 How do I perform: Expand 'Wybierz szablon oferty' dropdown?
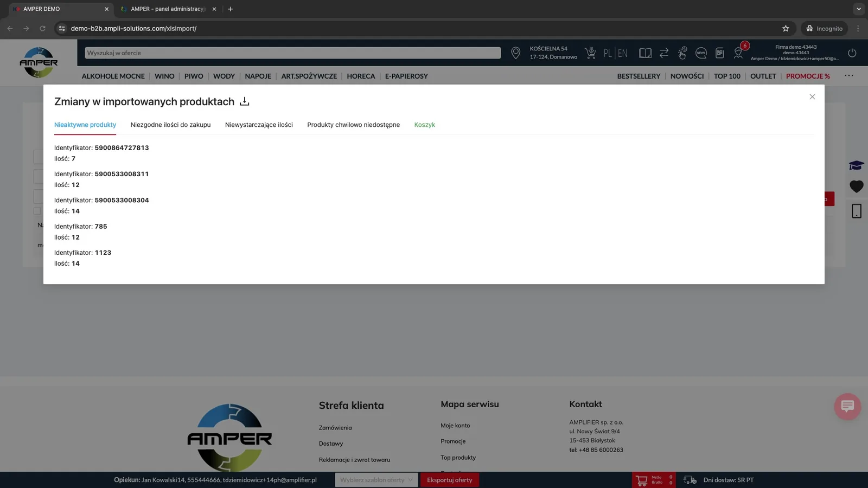pos(376,480)
